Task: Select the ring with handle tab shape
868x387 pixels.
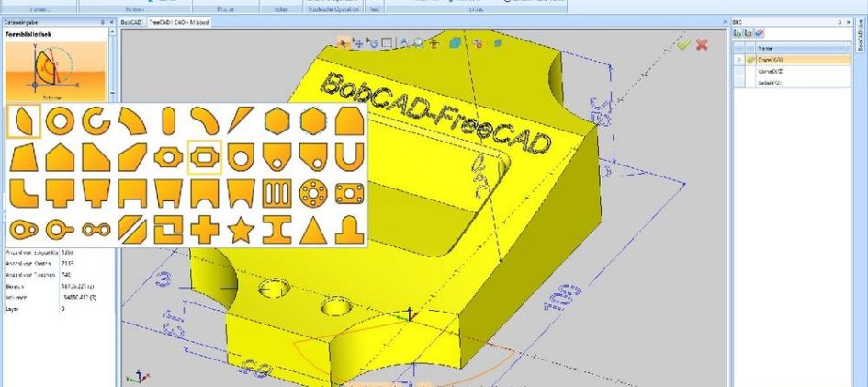Action: 60,229
